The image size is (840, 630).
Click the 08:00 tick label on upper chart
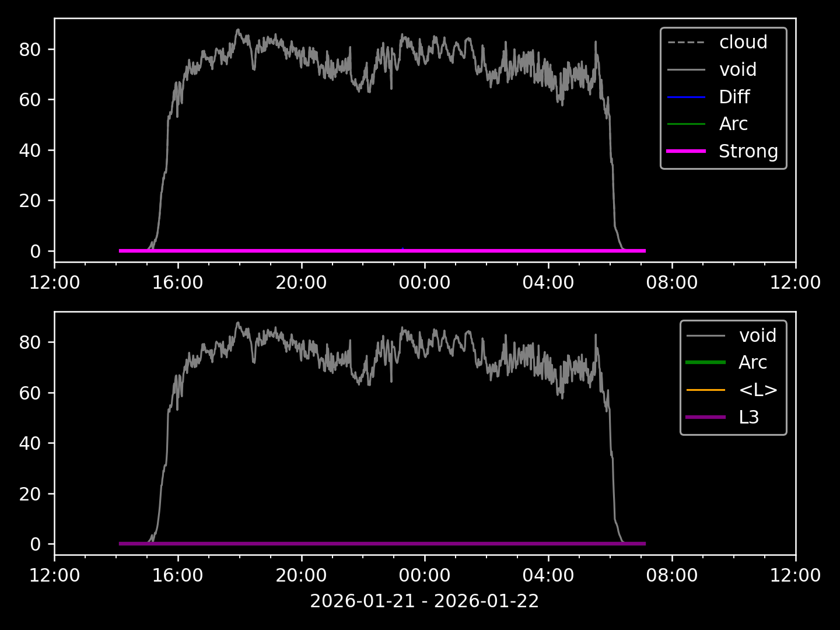coord(671,283)
